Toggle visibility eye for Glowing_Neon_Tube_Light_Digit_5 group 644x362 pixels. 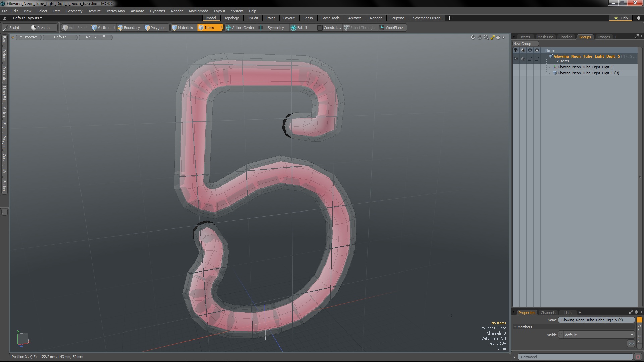point(516,59)
